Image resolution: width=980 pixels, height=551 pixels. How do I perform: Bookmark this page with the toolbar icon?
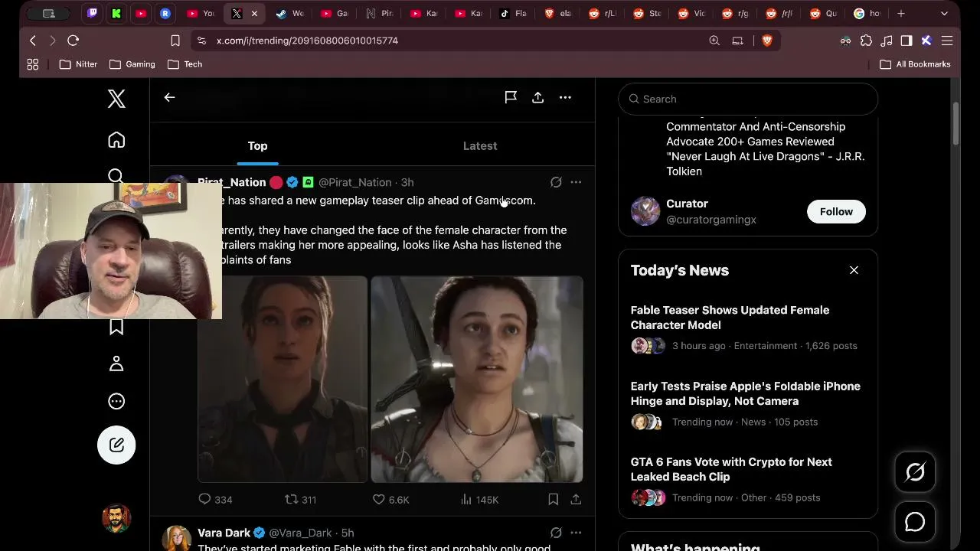point(175,41)
